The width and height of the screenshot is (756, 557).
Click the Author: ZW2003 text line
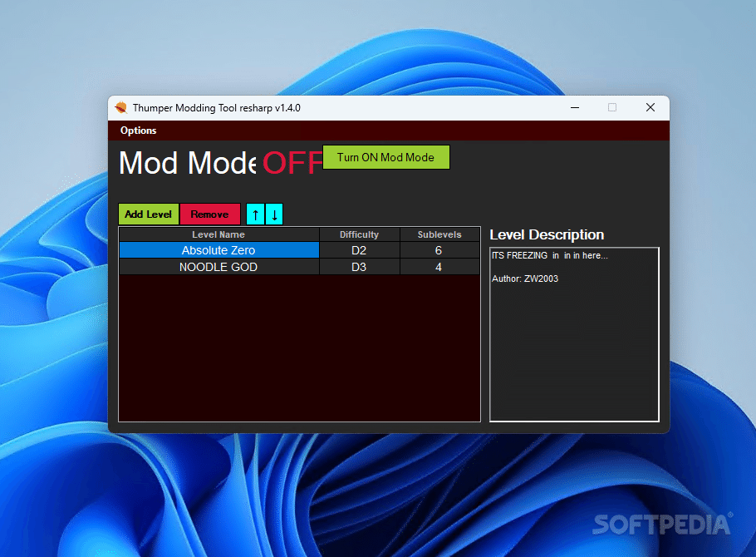click(x=525, y=278)
